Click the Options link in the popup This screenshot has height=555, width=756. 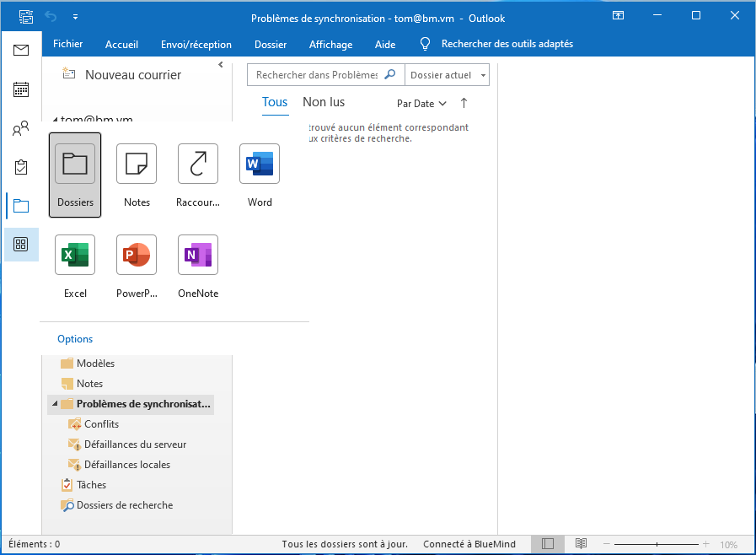click(74, 338)
